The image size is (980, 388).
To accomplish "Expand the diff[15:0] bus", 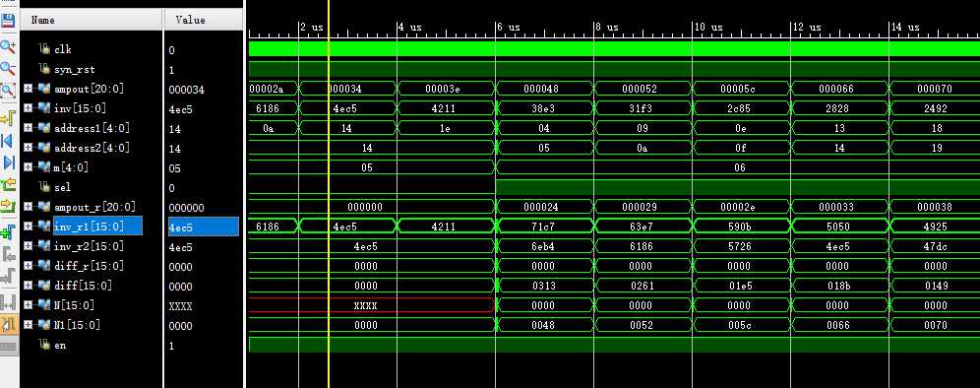I will pos(28,286).
